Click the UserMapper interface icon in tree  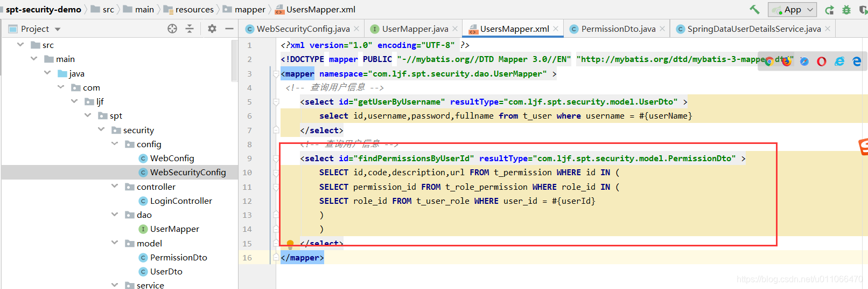(x=143, y=229)
